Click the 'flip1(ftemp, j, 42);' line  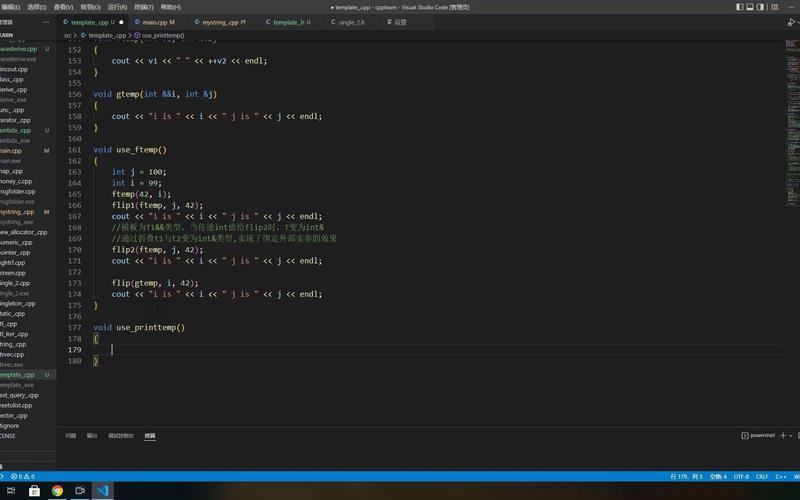[x=157, y=206]
